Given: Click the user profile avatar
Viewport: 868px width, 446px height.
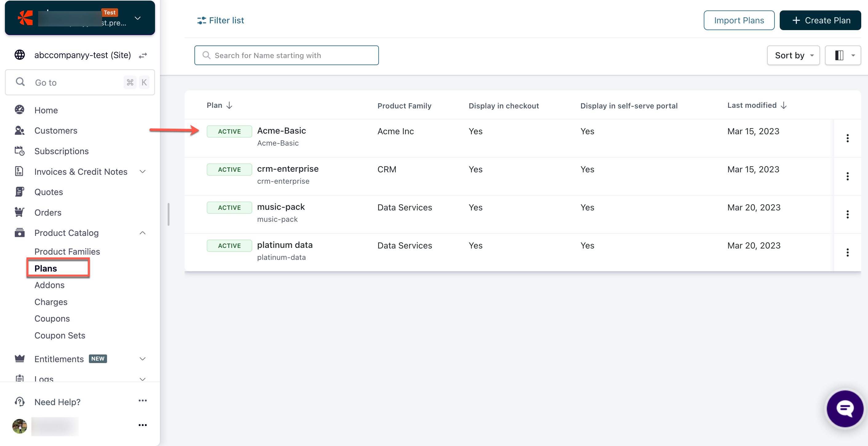Looking at the screenshot, I should point(20,426).
